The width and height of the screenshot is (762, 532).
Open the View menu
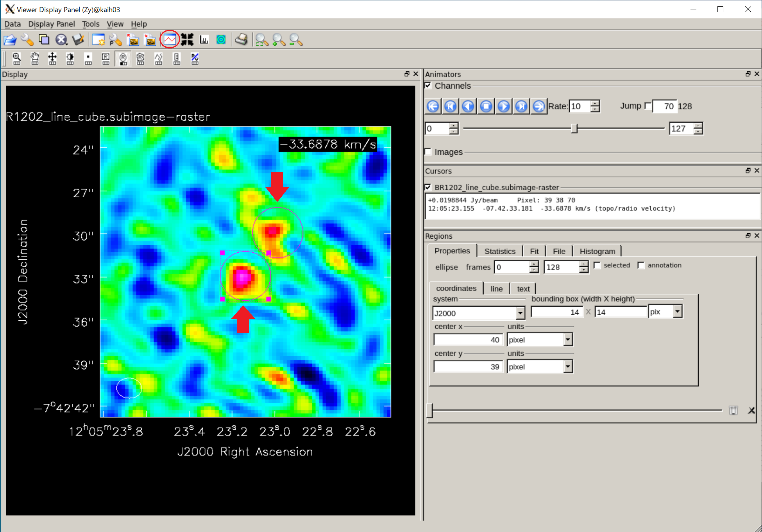tap(115, 24)
